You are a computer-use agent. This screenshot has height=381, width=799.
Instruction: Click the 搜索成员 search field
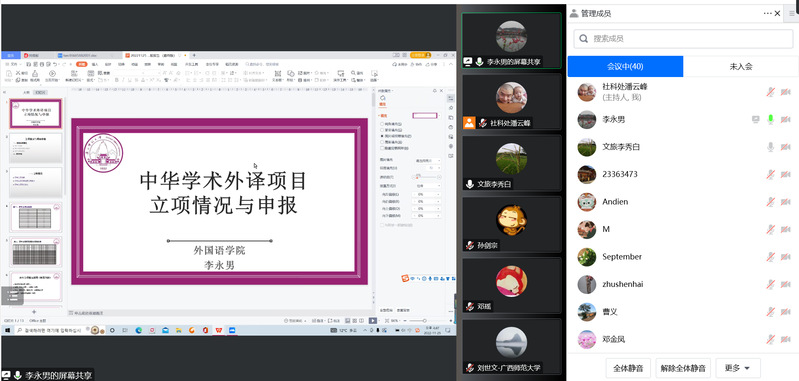683,39
